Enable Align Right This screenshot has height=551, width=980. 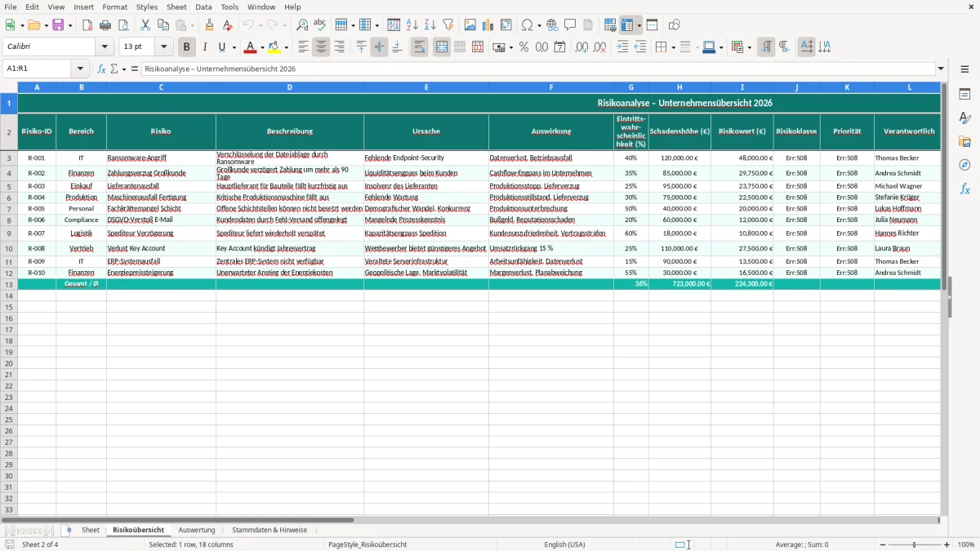339,47
